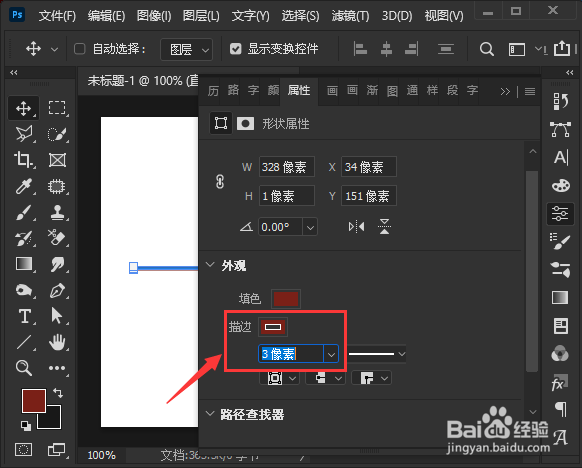Open 滤镜(T) menu
The image size is (582, 468).
(350, 16)
